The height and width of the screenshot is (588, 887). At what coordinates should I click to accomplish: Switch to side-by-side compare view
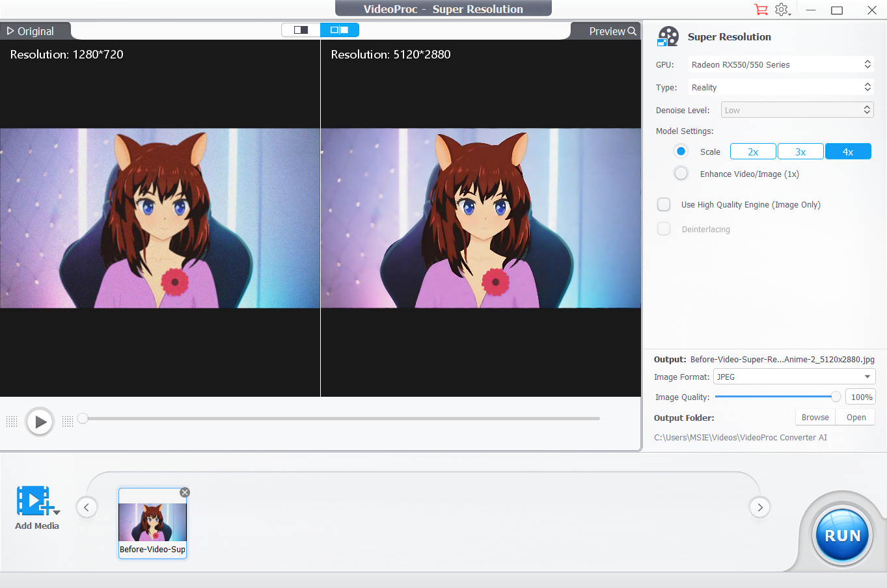point(339,30)
